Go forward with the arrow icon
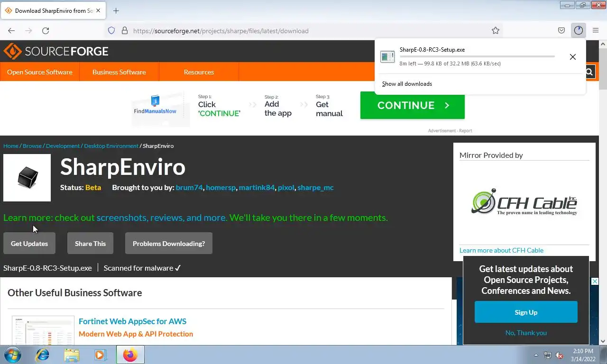This screenshot has width=607, height=364. pyautogui.click(x=28, y=31)
